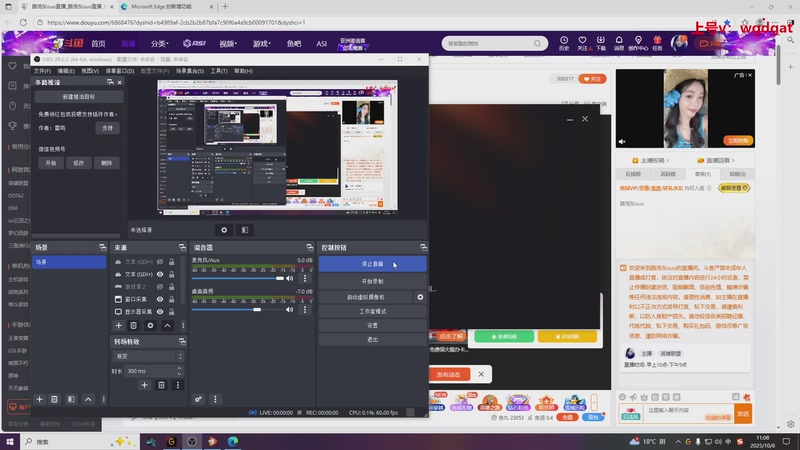Show the hidden 游戏源 2 source
Image resolution: width=800 pixels, height=450 pixels.
(x=160, y=287)
